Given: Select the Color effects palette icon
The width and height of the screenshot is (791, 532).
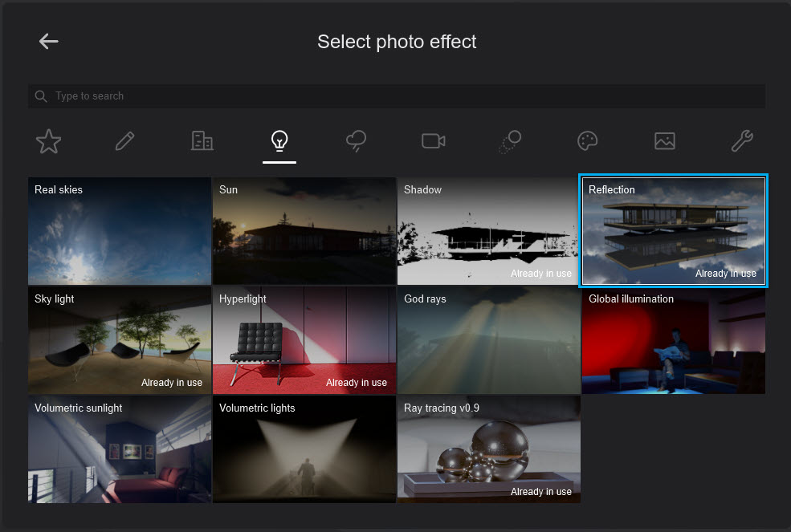Looking at the screenshot, I should coord(587,140).
